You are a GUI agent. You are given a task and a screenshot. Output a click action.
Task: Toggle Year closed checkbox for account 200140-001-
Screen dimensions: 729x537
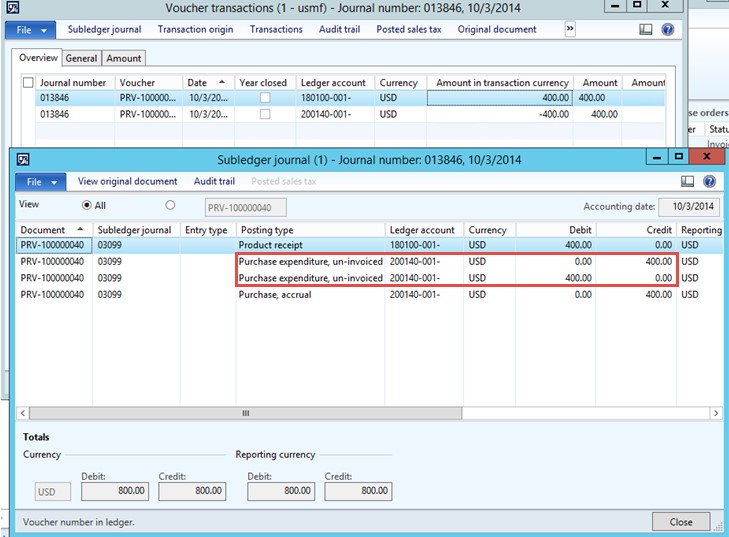(265, 114)
